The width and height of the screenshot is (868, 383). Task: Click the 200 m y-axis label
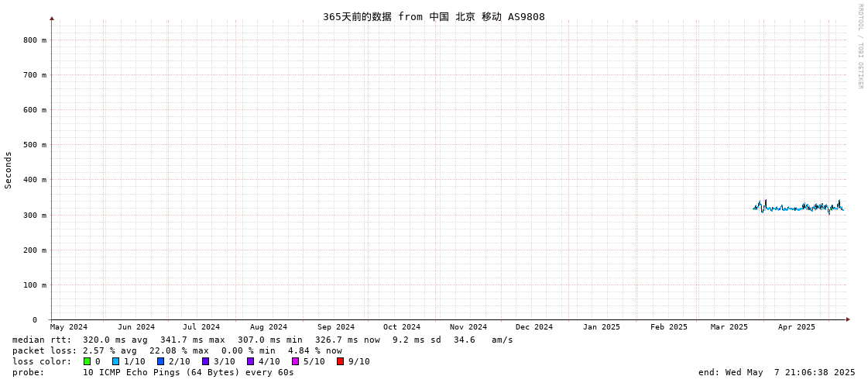(35, 250)
